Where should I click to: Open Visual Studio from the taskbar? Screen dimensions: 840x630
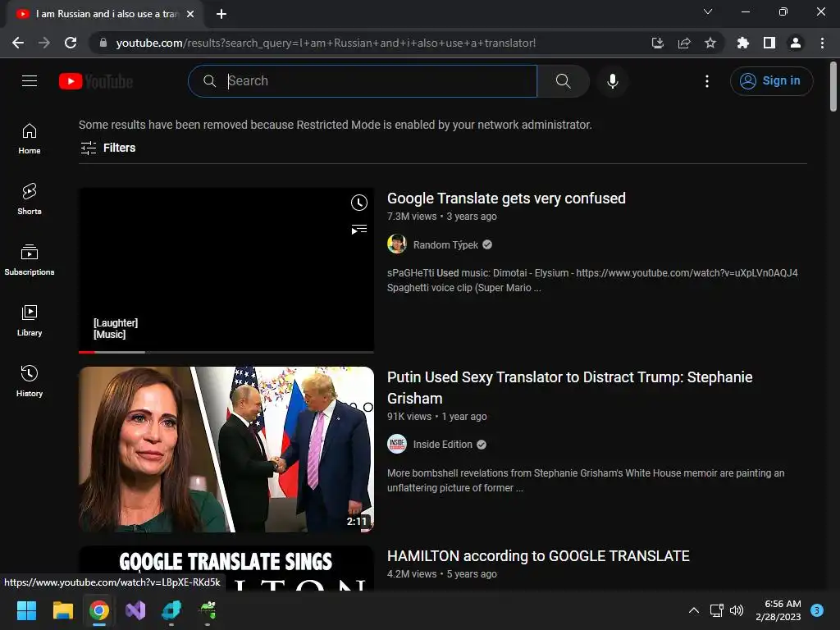135,610
